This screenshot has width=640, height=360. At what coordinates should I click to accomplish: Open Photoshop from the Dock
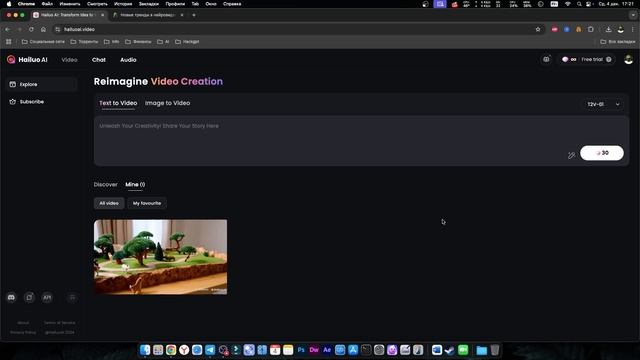tap(301, 350)
